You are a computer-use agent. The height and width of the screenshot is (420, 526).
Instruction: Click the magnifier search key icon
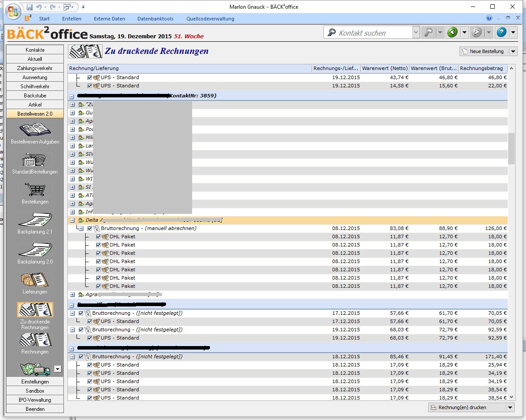pyautogui.click(x=428, y=33)
